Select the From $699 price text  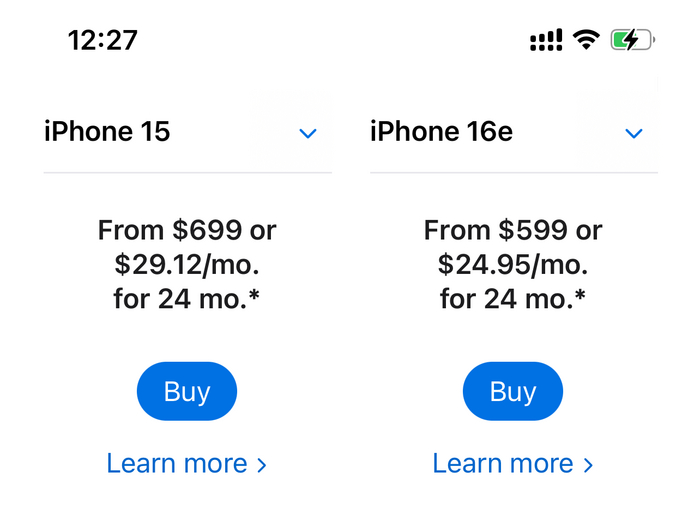tap(187, 231)
